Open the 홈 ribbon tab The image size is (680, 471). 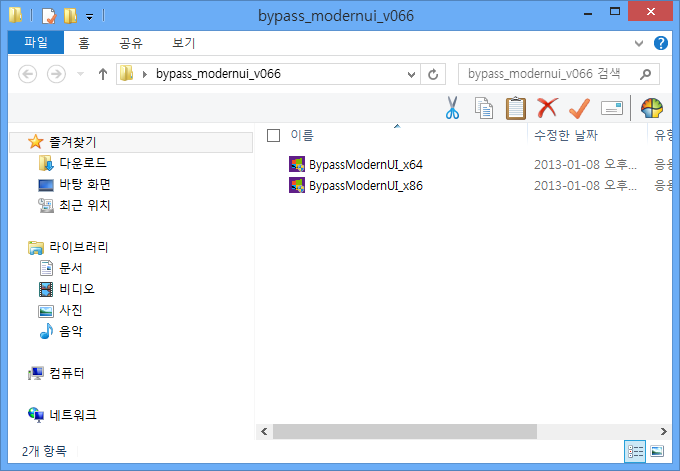(x=84, y=43)
